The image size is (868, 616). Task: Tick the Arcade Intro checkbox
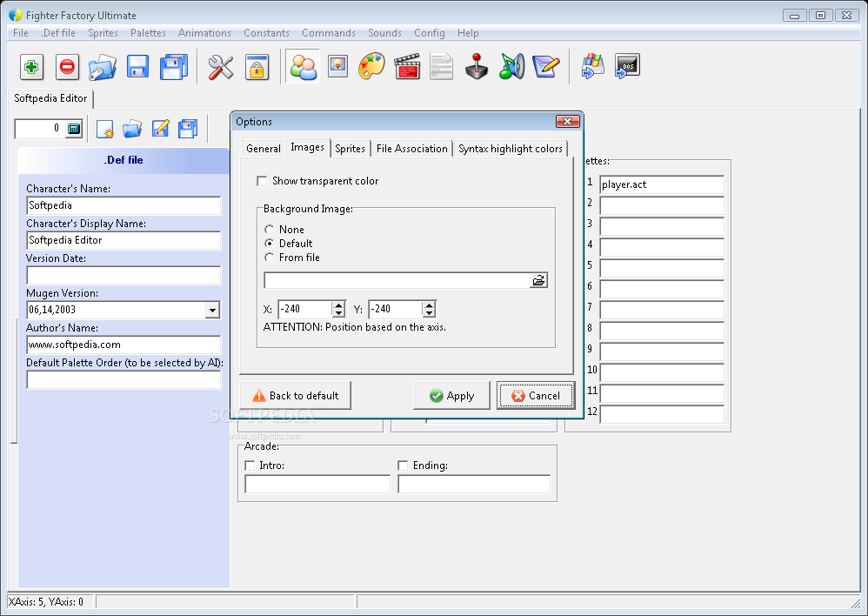[x=250, y=465]
